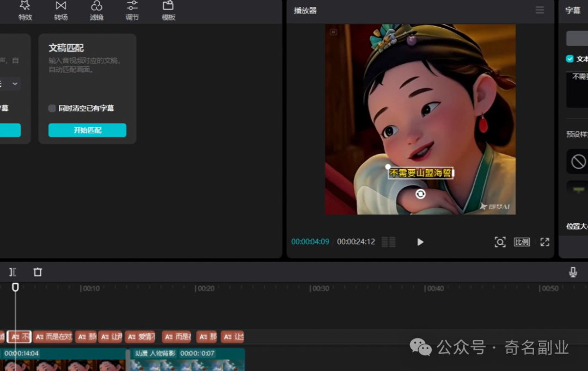
Task: Click the subtitle text input box in 字幕 panel
Action: pyautogui.click(x=577, y=90)
